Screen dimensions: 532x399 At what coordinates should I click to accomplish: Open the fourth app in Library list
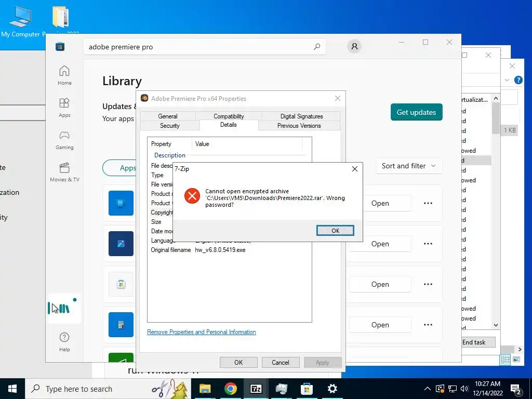380,325
